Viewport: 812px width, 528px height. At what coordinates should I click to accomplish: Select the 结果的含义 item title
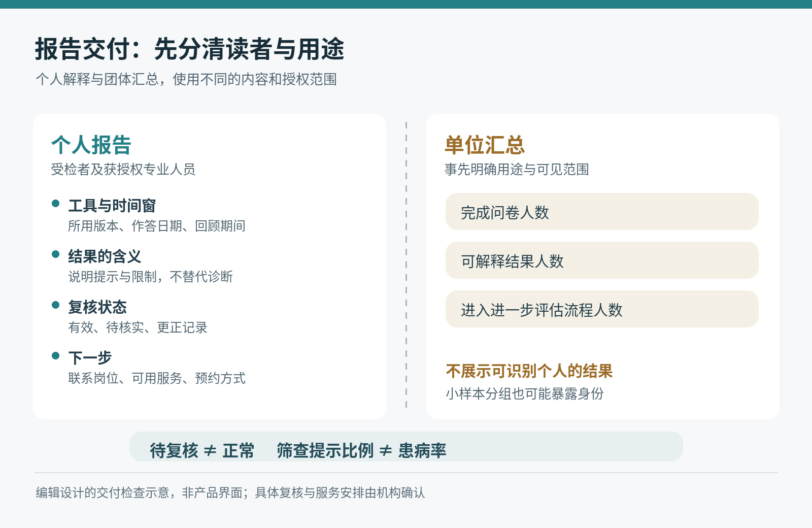105,256
